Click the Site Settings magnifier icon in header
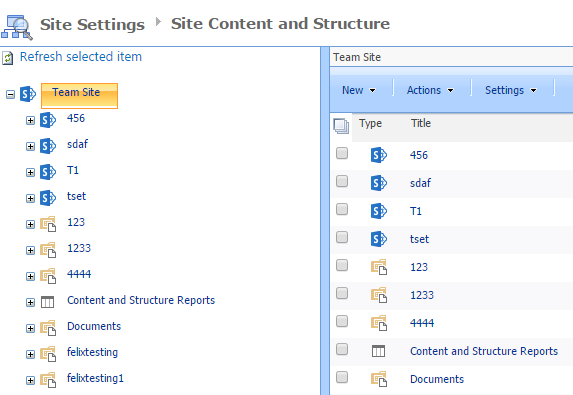Image resolution: width=573 pixels, height=395 pixels. pos(17,27)
